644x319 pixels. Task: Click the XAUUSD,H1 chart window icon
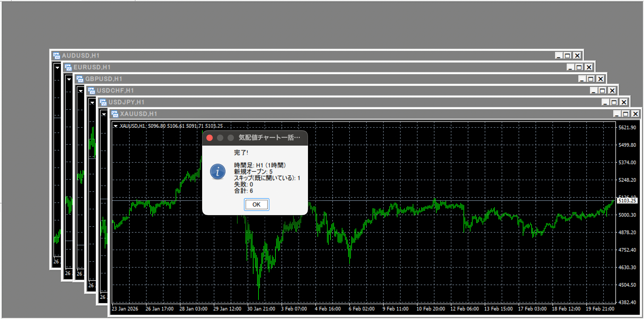115,114
